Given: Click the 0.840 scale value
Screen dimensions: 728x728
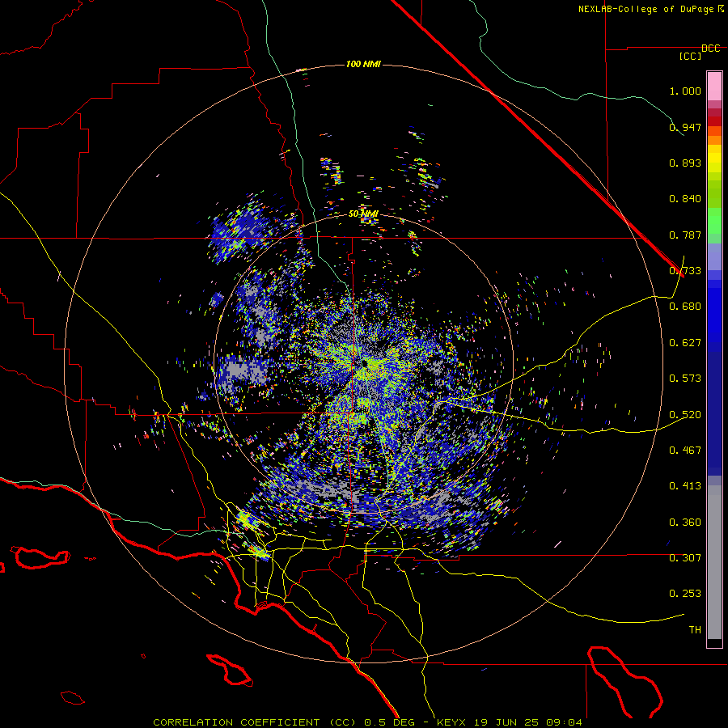Looking at the screenshot, I should point(685,199).
